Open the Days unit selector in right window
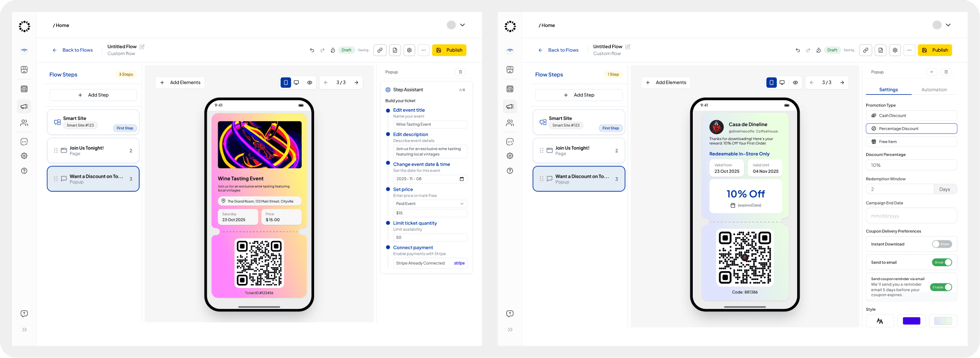The width and height of the screenshot is (980, 358). tap(945, 189)
